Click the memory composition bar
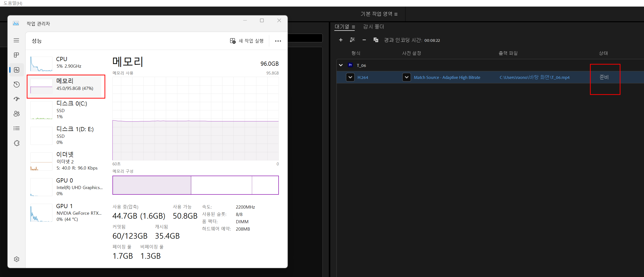644x277 pixels. coord(195,185)
